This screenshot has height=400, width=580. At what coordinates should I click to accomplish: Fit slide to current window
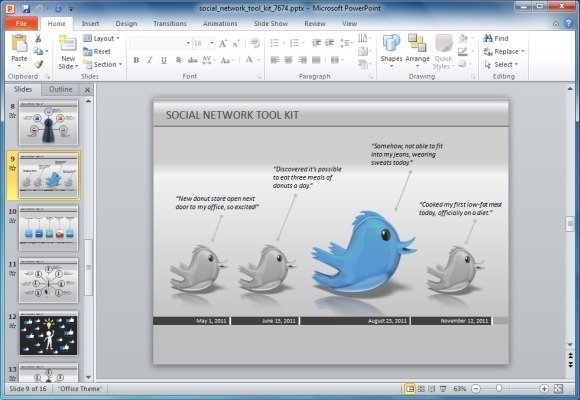(559, 389)
